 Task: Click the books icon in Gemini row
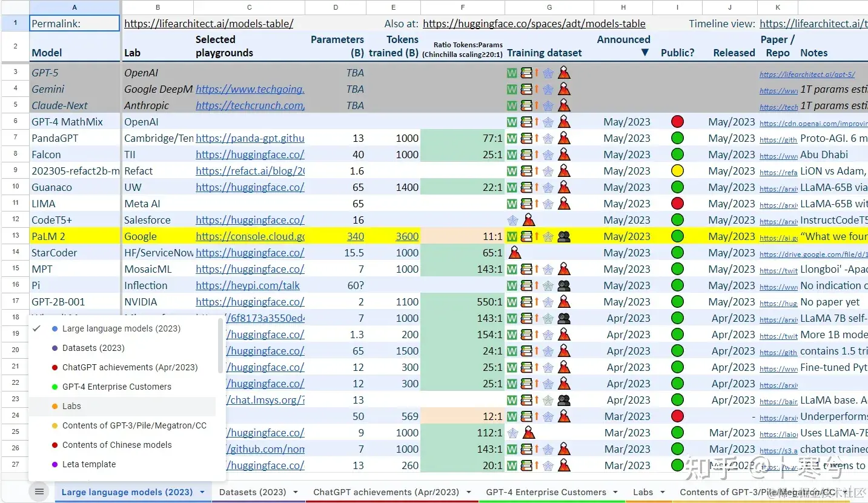pyautogui.click(x=526, y=89)
